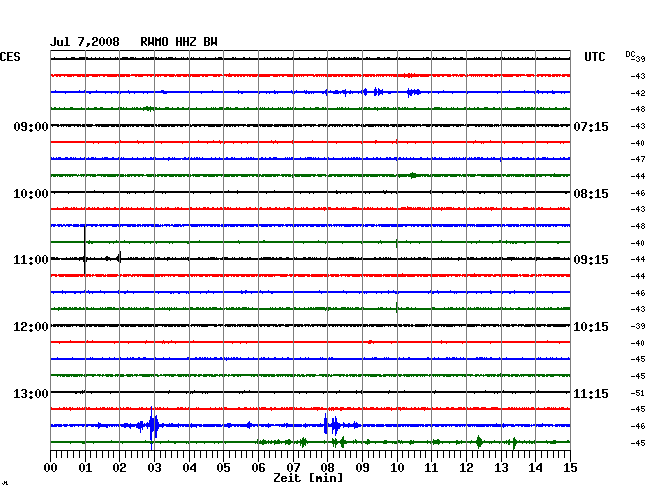Click the minute tick label "06"

pos(258,467)
